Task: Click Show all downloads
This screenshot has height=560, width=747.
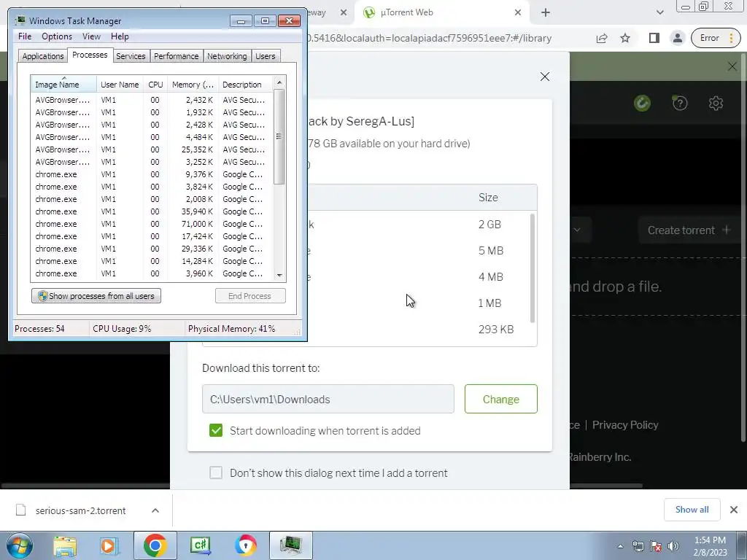Action: (x=692, y=510)
